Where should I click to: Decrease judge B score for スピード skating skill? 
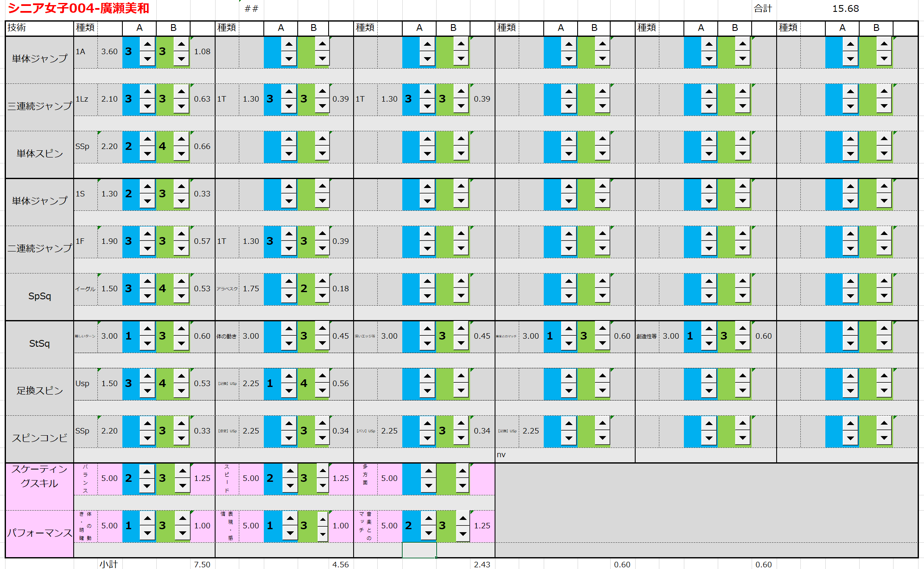tap(323, 486)
